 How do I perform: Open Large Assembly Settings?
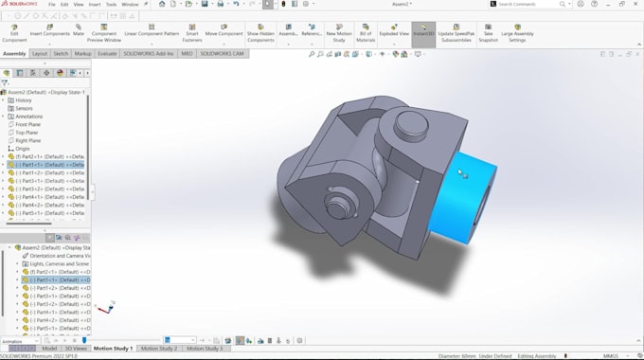pos(517,33)
